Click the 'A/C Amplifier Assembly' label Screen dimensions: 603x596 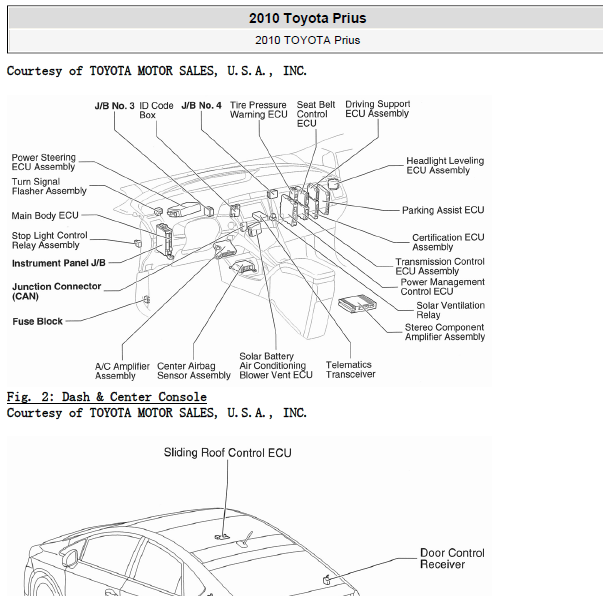(122, 371)
